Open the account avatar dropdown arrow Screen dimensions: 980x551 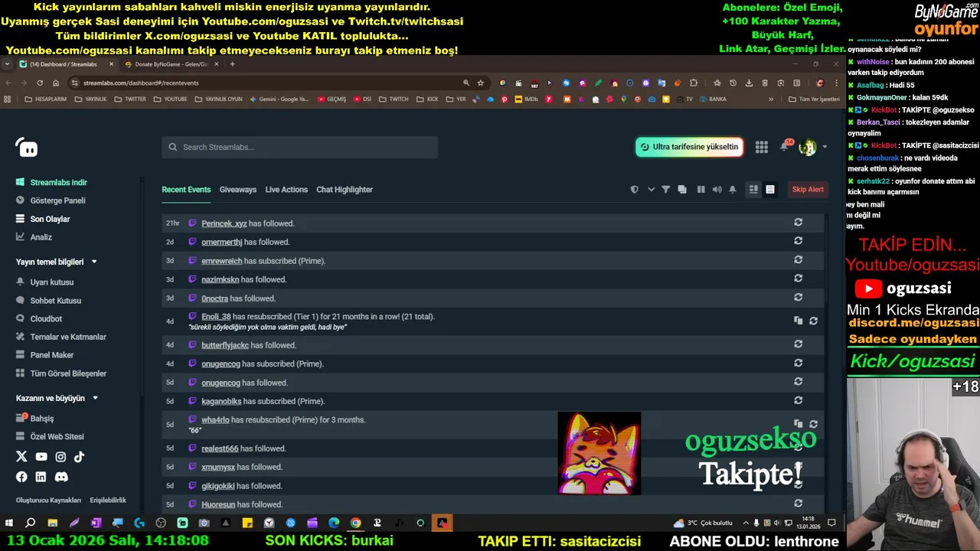(825, 147)
